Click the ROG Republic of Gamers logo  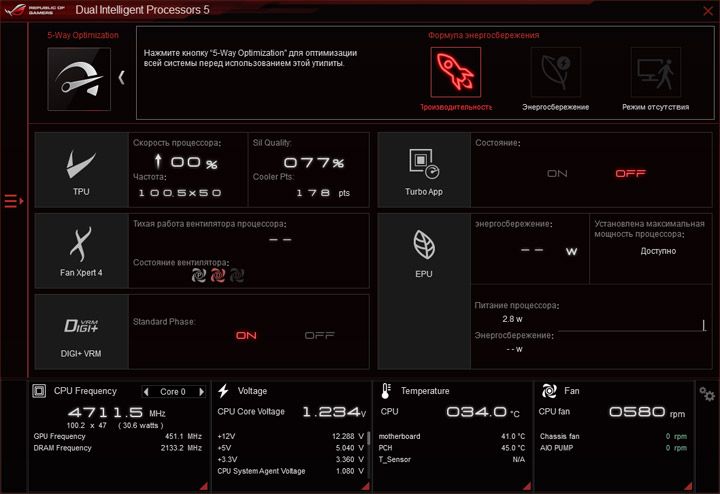(x=35, y=10)
